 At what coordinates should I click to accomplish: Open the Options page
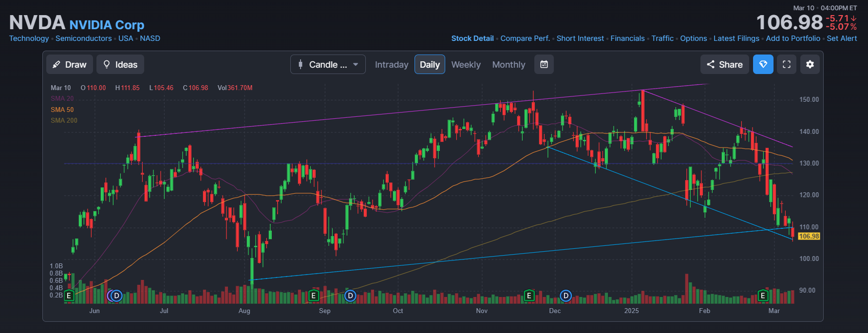pyautogui.click(x=694, y=38)
